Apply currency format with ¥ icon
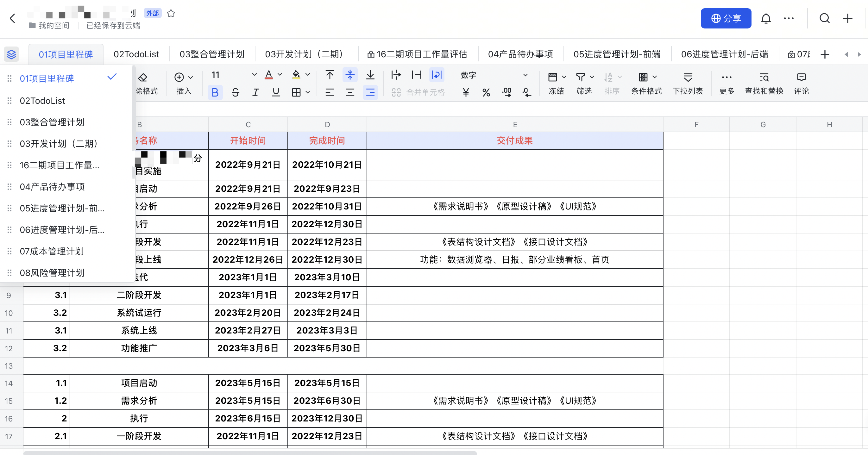Screen dimensions: 868x455 466,92
